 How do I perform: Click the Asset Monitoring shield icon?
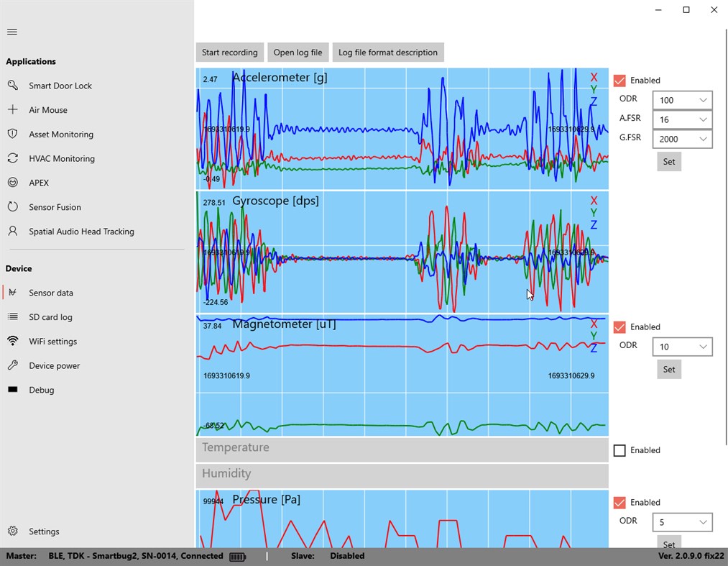pyautogui.click(x=12, y=134)
